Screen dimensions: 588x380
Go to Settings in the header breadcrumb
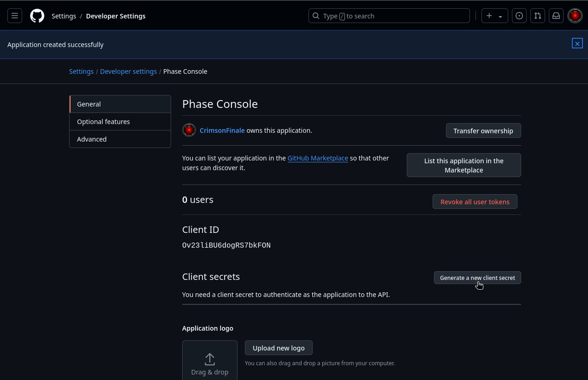coord(64,16)
